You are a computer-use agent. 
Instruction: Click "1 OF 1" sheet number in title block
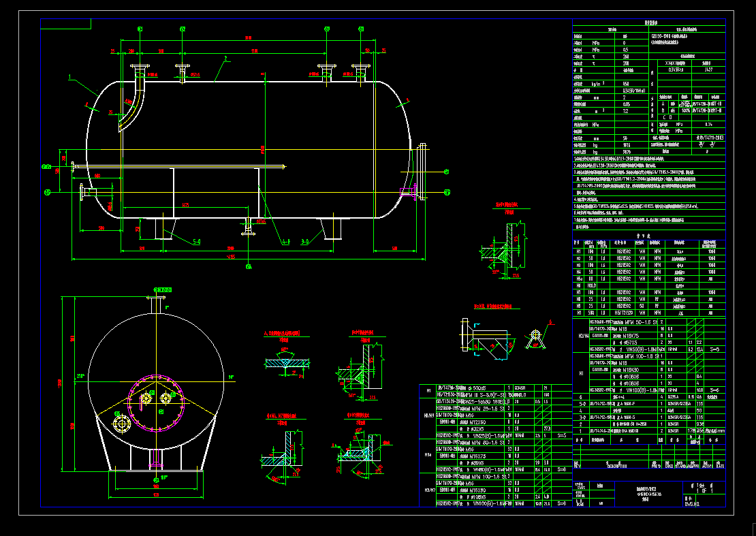(x=704, y=490)
